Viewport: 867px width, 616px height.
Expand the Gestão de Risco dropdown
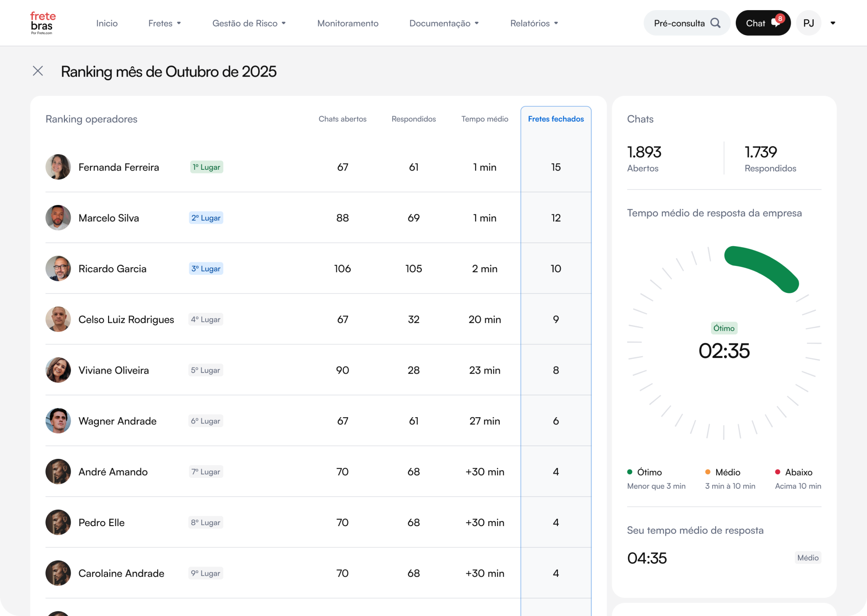pos(249,23)
